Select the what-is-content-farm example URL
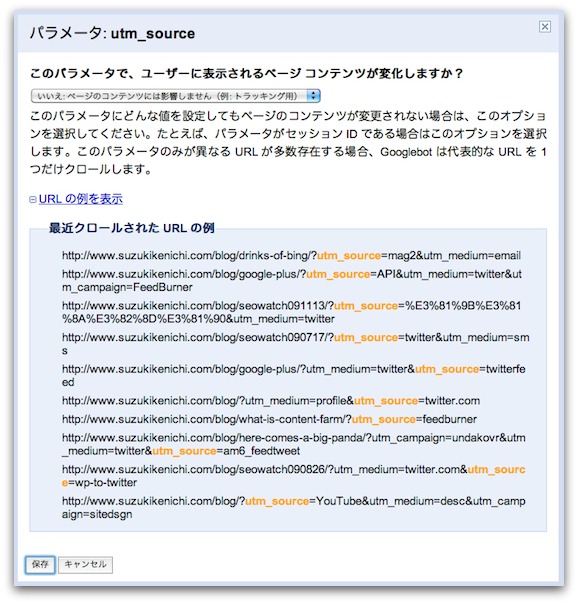Screen dimensions: 578x604 (269, 419)
